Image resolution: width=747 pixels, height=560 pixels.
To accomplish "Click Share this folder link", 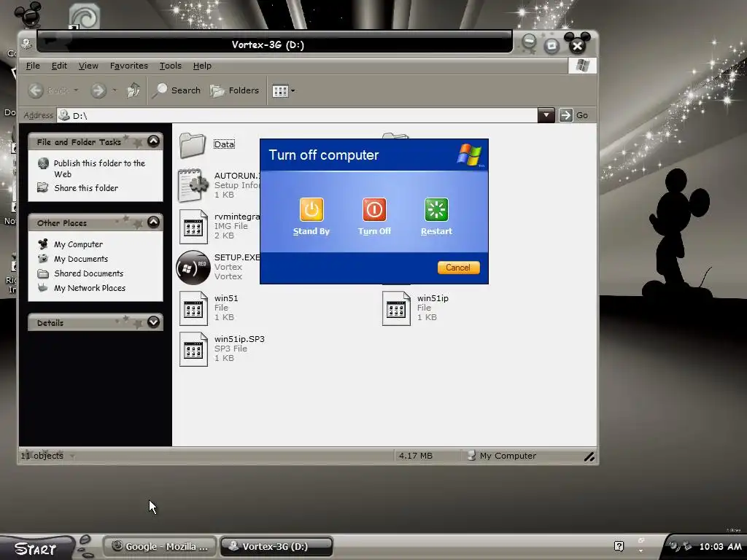I will point(86,188).
